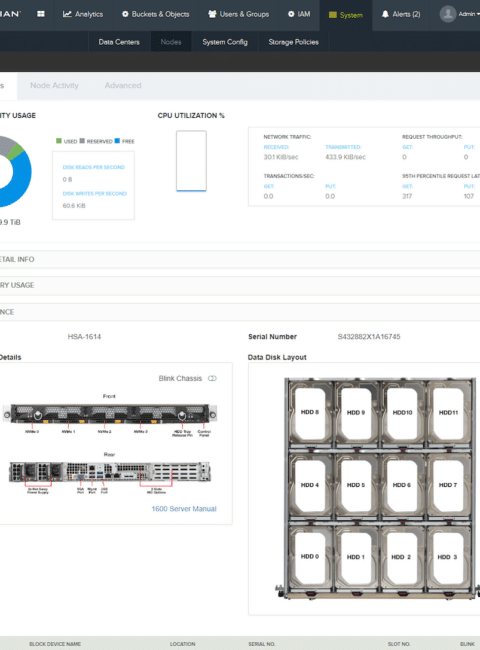480x650 pixels.
Task: Click Block Device Name column header
Action: click(x=55, y=644)
